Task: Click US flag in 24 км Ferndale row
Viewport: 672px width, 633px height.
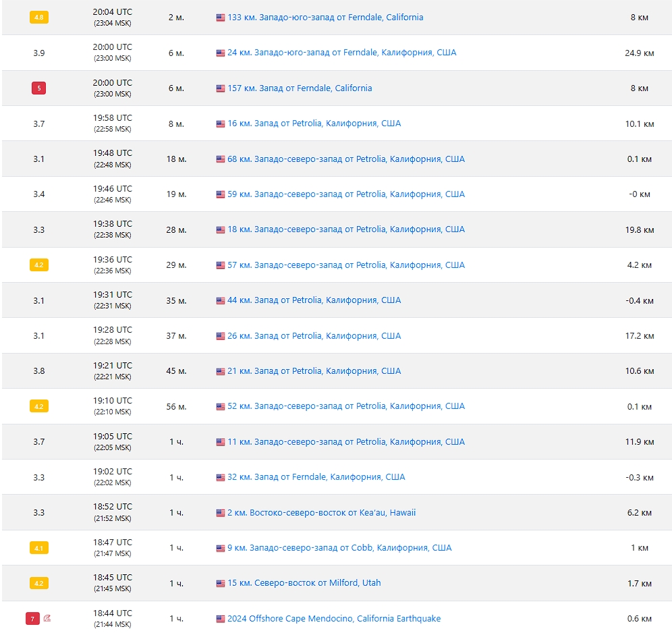Action: click(x=220, y=53)
